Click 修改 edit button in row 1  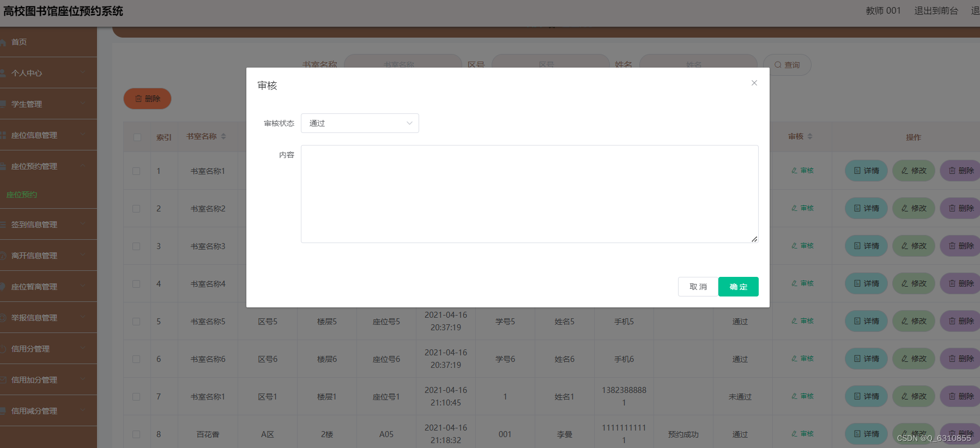coord(914,171)
